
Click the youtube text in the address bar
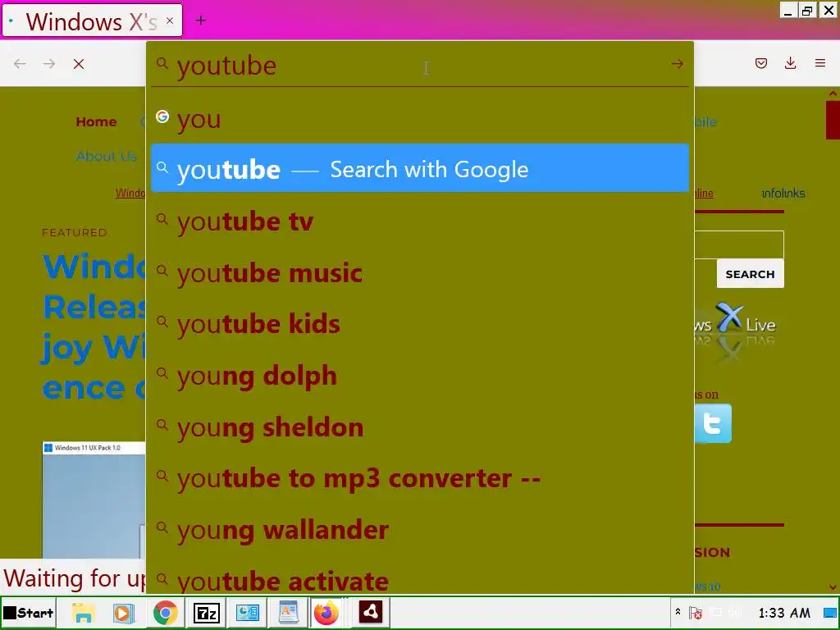point(226,66)
